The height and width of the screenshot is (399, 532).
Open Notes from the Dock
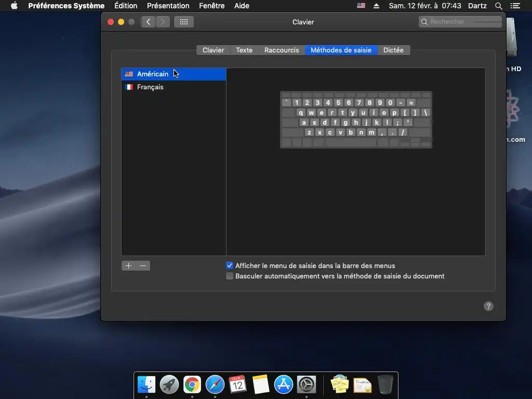click(x=261, y=384)
